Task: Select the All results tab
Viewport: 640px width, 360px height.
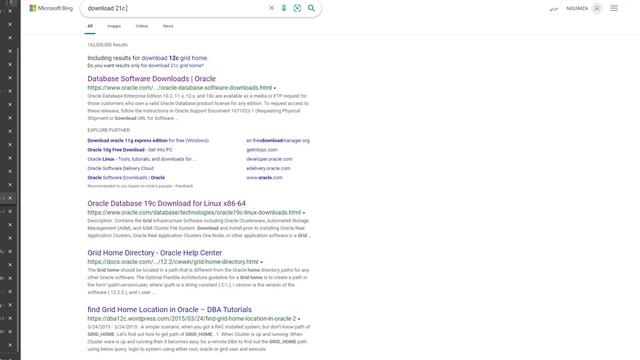Action: point(90,26)
